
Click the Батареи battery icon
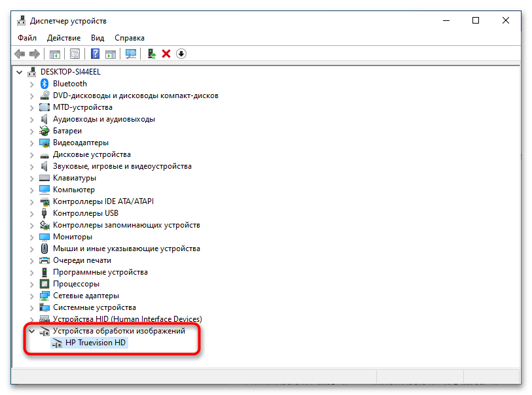[44, 131]
